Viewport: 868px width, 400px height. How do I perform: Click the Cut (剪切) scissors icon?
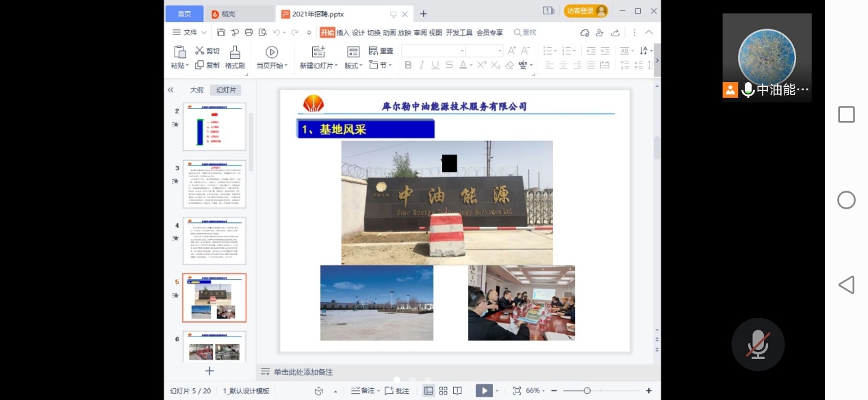coord(200,51)
